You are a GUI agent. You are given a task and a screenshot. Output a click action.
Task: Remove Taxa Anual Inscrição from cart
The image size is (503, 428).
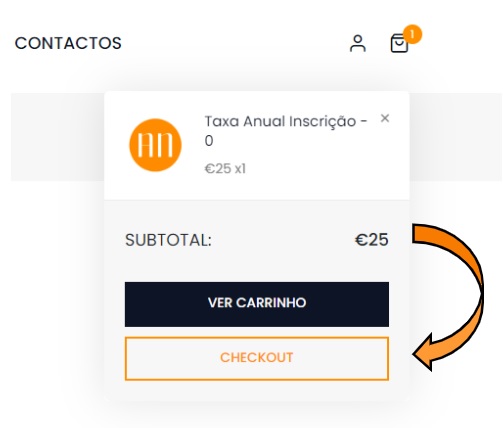click(x=385, y=118)
